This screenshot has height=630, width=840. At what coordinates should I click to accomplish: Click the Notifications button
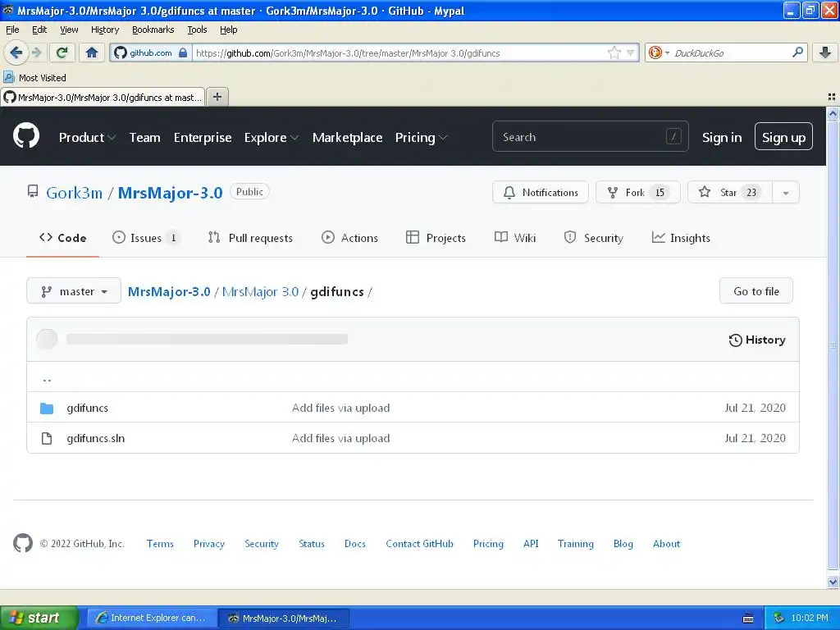541,192
